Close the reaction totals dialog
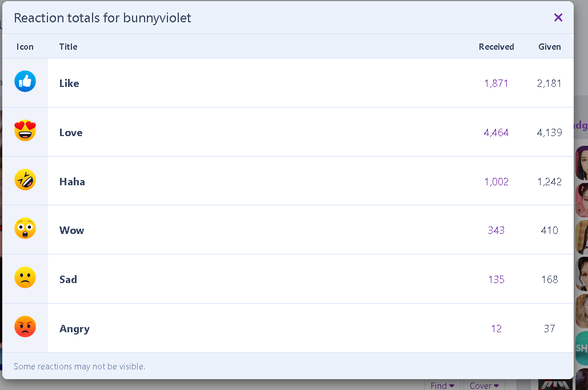This screenshot has height=390, width=588. coord(558,17)
